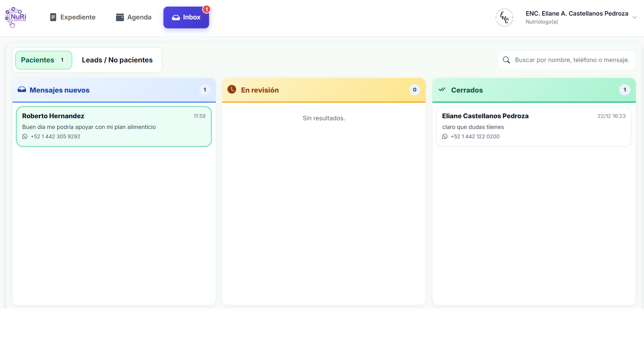Viewport: 644px width, 355px height.
Task: Click the 11:59 timestamp
Action: click(x=199, y=116)
